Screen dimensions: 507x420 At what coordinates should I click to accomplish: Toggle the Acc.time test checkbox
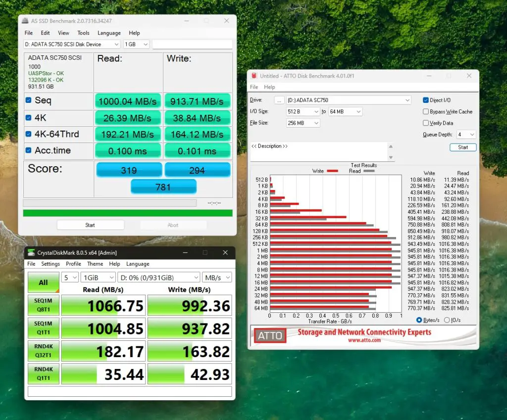(x=28, y=150)
